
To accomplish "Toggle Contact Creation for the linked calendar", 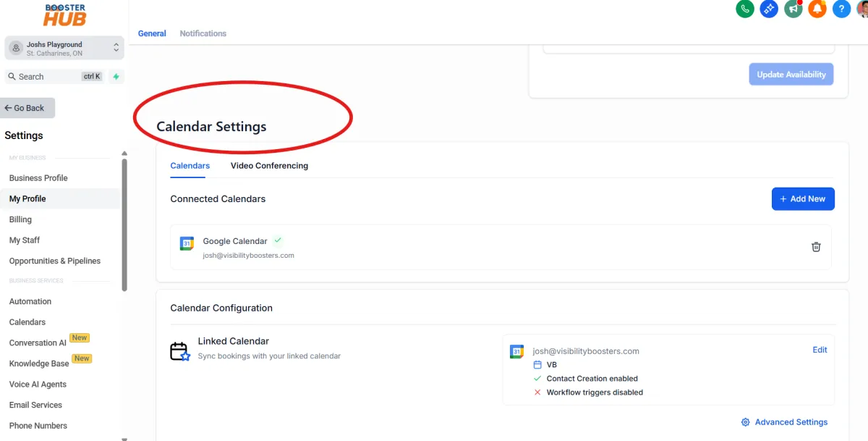I will pos(537,378).
